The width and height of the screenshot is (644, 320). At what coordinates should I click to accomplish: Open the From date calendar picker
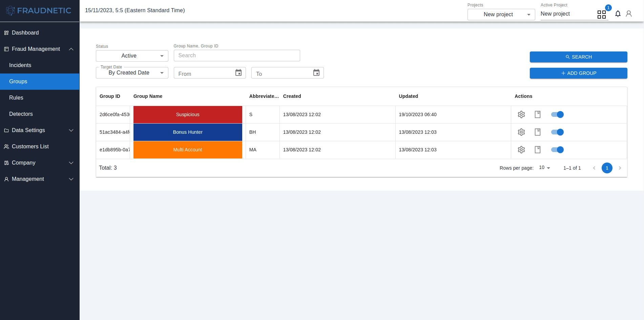[238, 73]
